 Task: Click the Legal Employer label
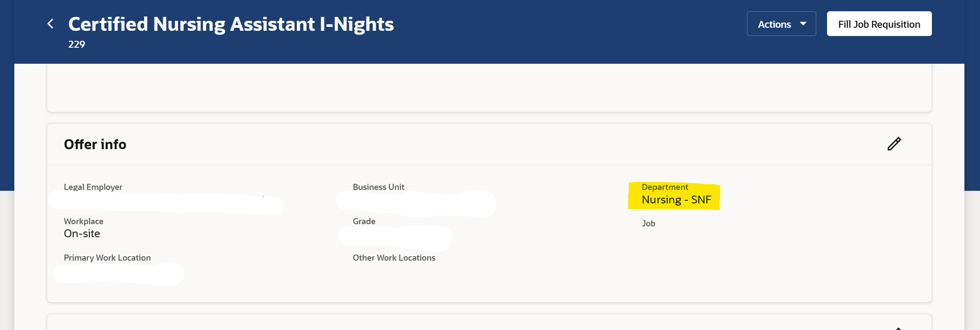pos(93,187)
